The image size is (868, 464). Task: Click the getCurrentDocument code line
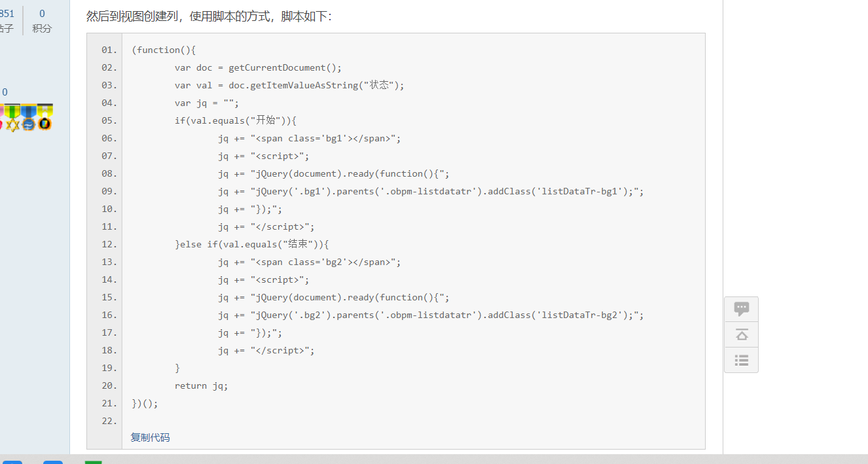coord(258,67)
